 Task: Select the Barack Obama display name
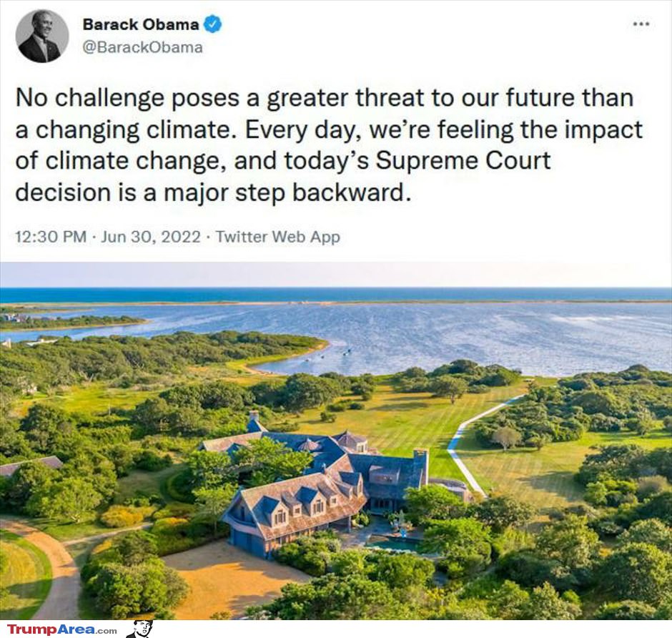141,24
